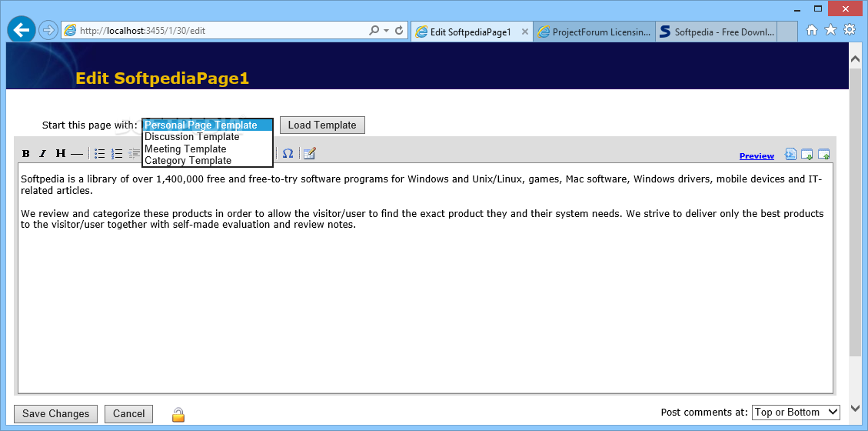Apply italic formatting from editor toolbar
This screenshot has width=868, height=431.
point(42,154)
